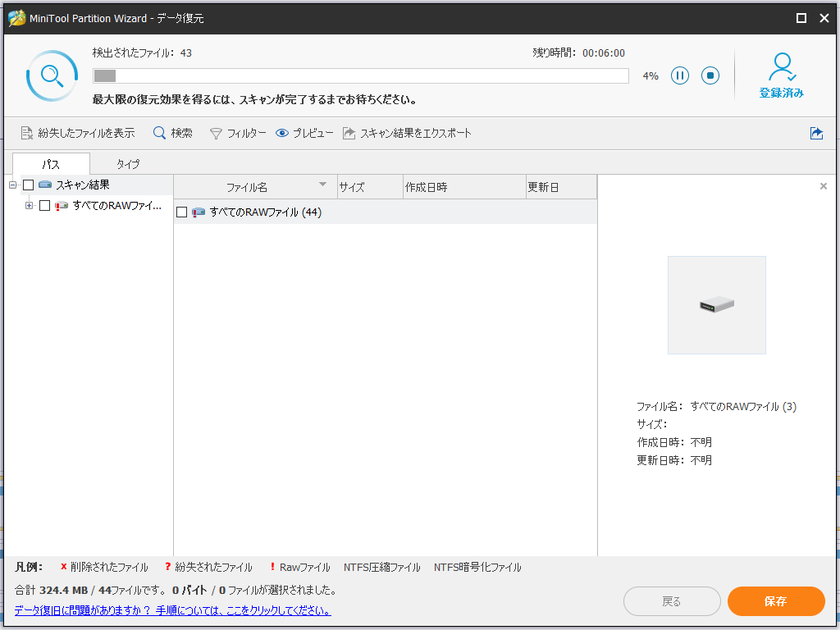Click the orange 保存 button
Screen dimensions: 840x630
[x=775, y=601]
